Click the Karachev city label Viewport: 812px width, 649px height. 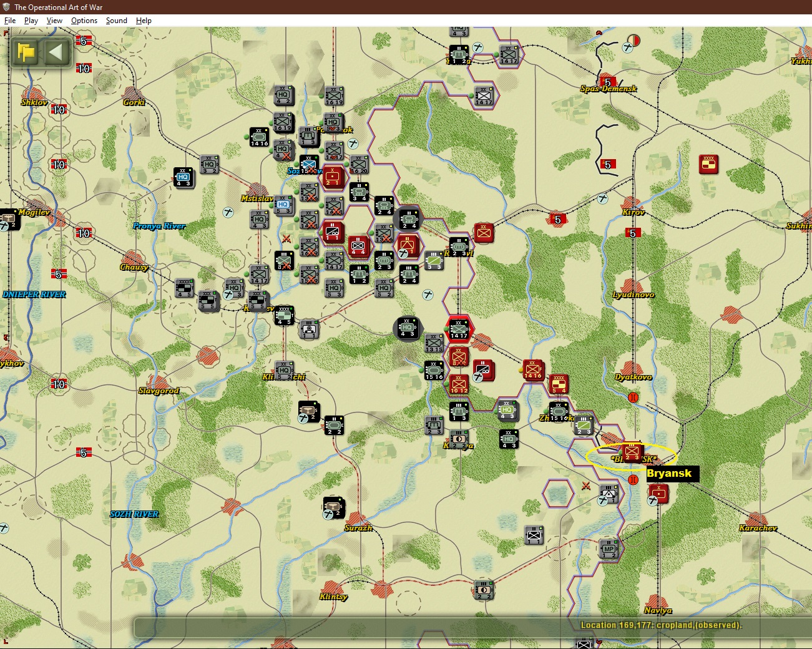[758, 528]
